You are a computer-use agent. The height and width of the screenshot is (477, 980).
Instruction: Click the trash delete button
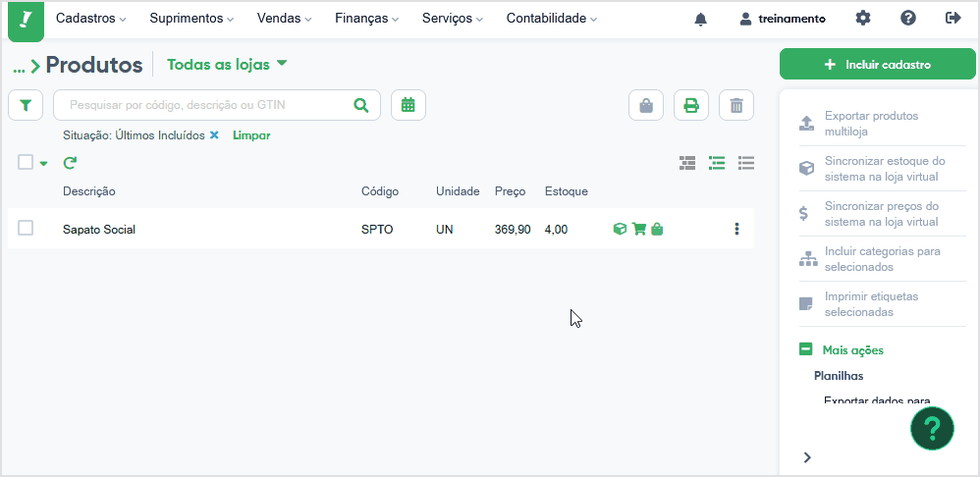[x=736, y=105]
